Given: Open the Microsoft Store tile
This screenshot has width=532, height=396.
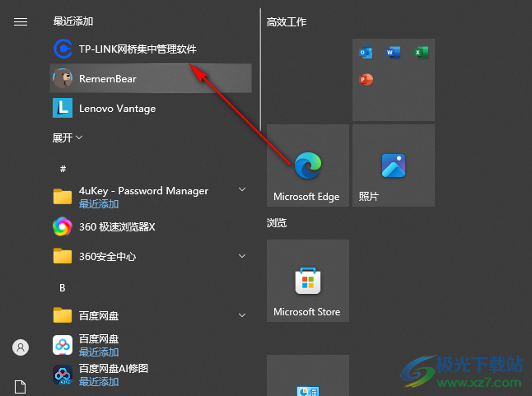Looking at the screenshot, I should (x=308, y=281).
